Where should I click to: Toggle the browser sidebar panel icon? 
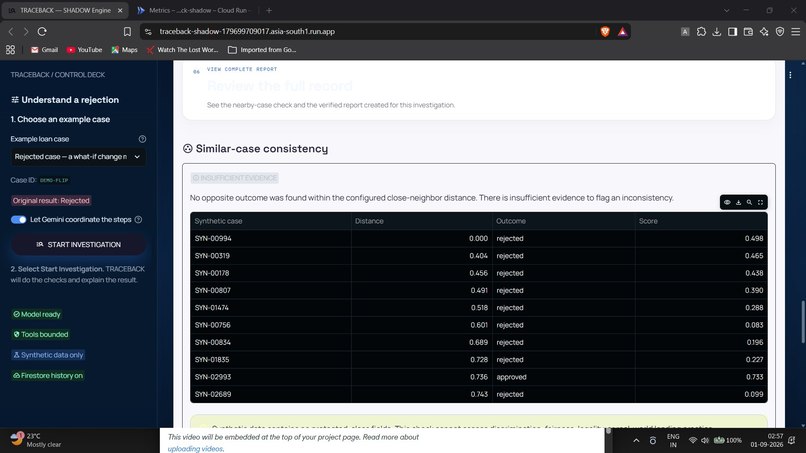tap(732, 31)
